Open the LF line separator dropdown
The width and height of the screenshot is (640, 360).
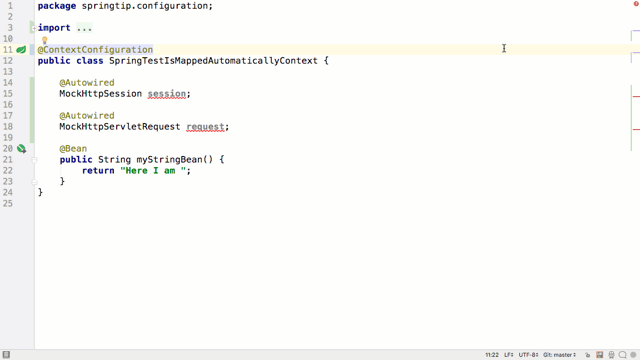[509, 355]
